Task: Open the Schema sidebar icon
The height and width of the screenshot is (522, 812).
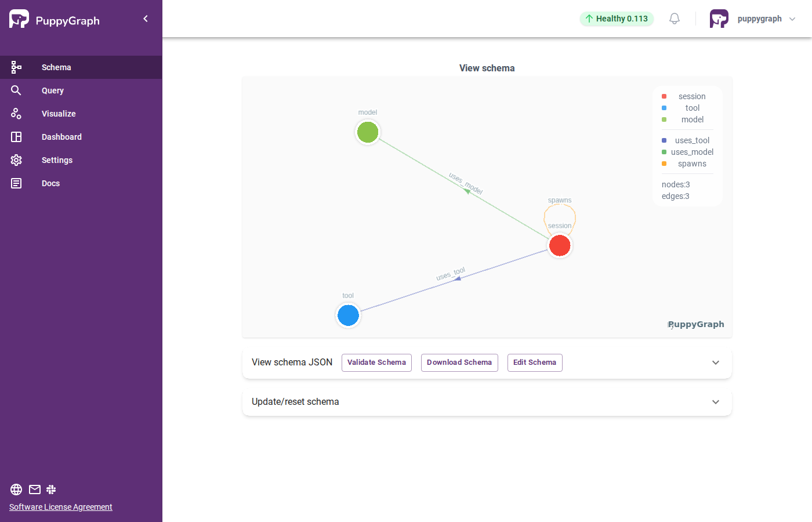Action: [16, 67]
